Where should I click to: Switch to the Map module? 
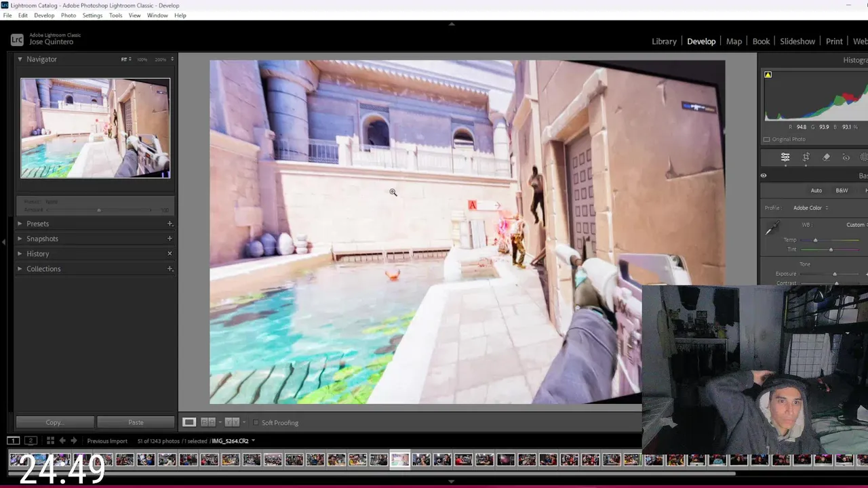point(734,41)
